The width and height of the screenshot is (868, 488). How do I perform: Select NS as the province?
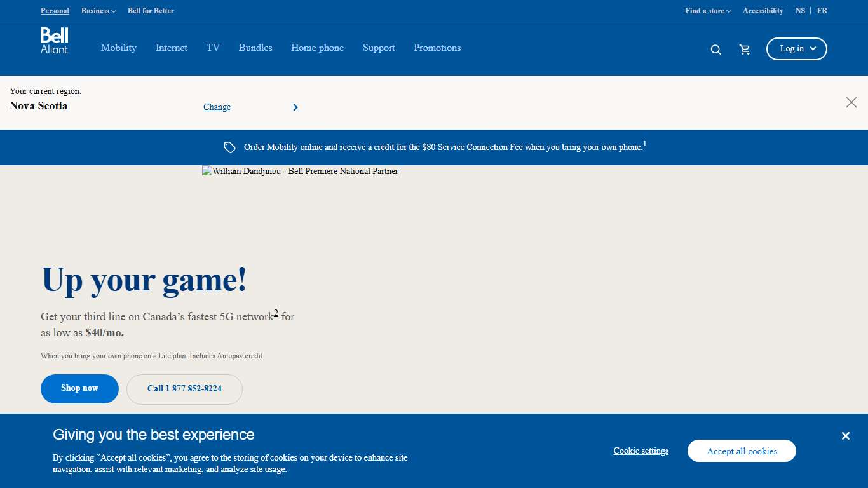[800, 11]
